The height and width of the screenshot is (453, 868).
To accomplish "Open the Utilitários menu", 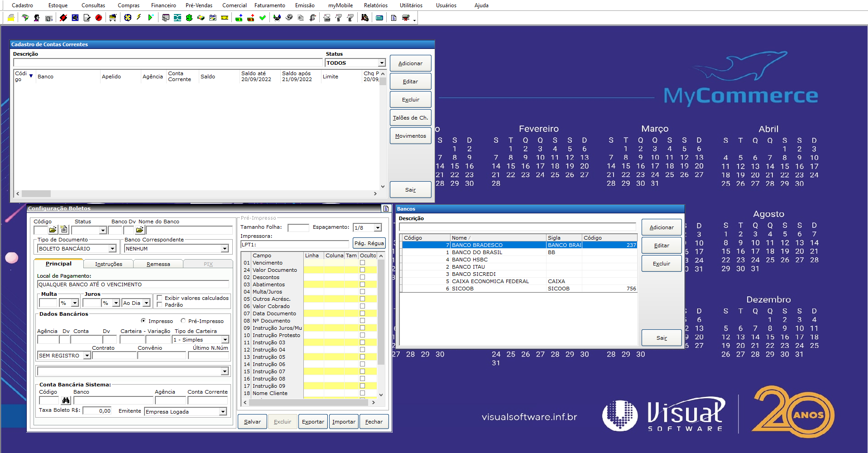I will [x=411, y=5].
